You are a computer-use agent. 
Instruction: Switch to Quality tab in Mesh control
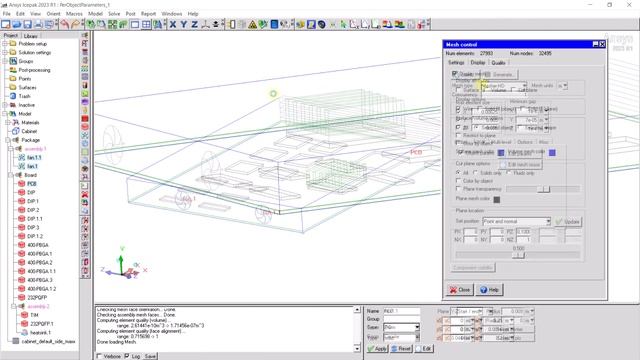tap(498, 62)
